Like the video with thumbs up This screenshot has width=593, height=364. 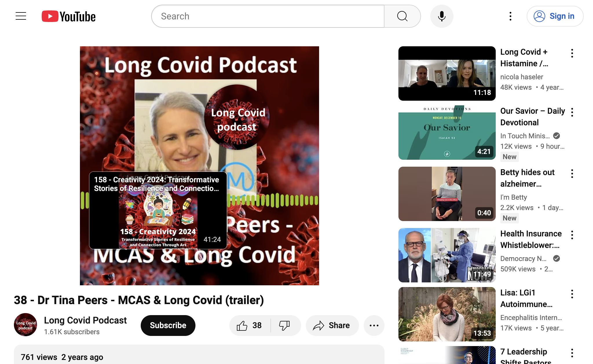[x=250, y=326]
